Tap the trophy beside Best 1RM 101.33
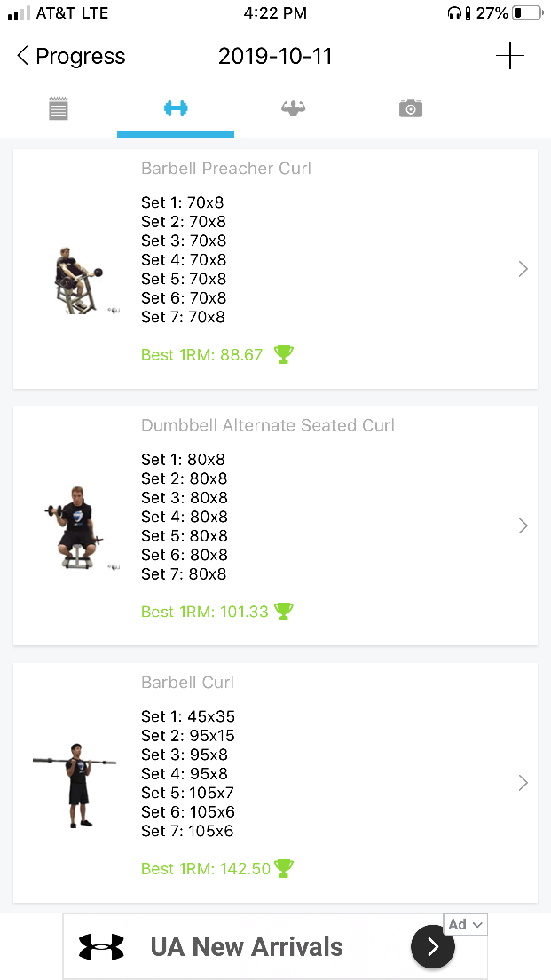Image resolution: width=551 pixels, height=980 pixels. [284, 612]
